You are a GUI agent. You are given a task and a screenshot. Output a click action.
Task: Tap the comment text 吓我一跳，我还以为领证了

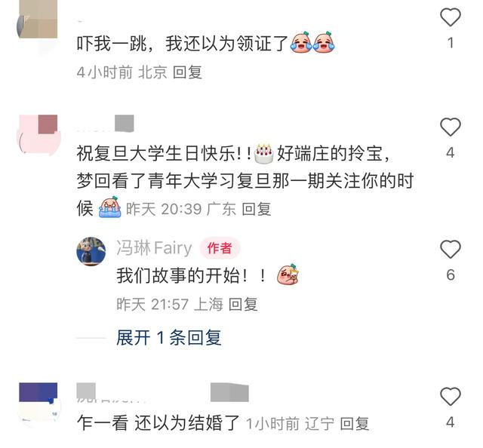click(183, 43)
